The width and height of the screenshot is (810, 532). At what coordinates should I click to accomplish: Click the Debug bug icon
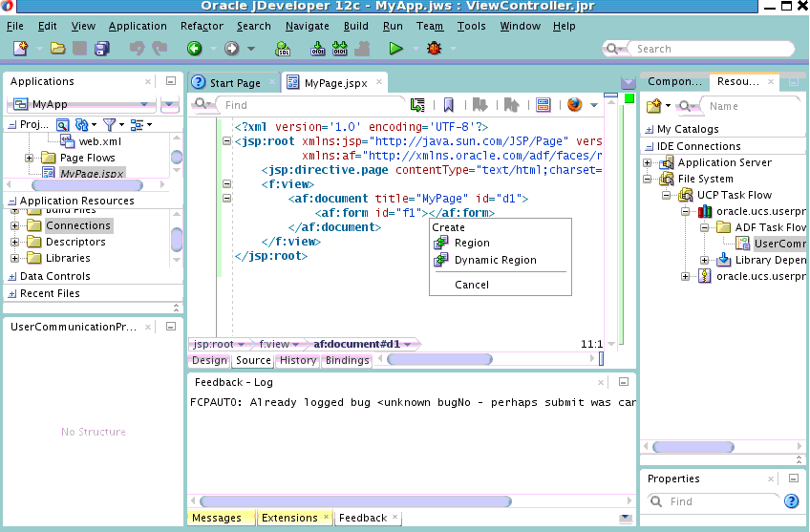(x=435, y=48)
